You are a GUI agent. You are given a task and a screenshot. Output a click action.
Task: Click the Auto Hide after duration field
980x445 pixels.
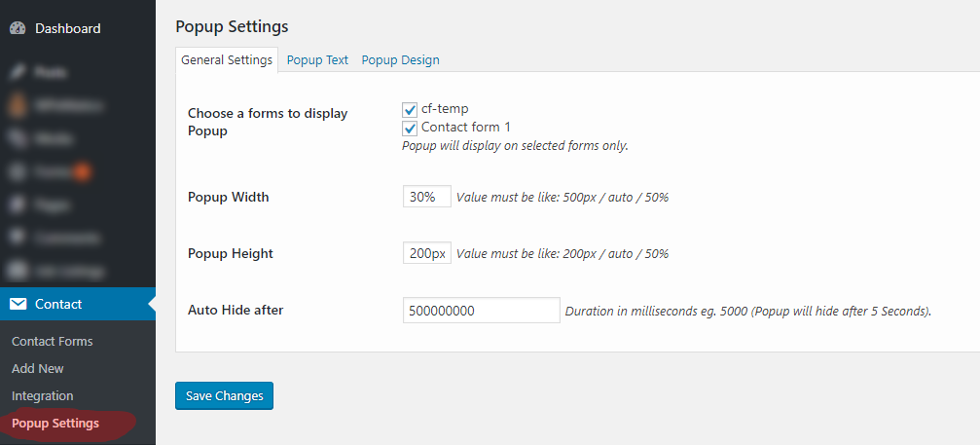pos(481,311)
